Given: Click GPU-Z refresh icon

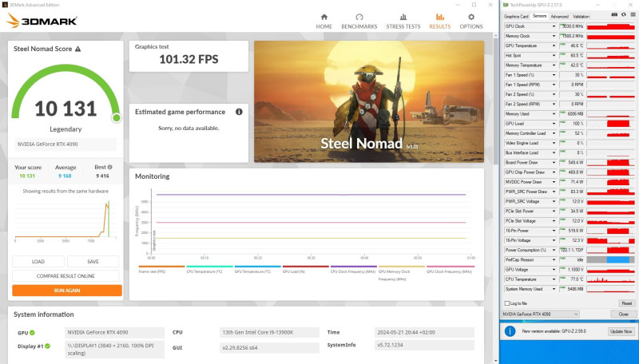Looking at the screenshot, I should 624,14.
